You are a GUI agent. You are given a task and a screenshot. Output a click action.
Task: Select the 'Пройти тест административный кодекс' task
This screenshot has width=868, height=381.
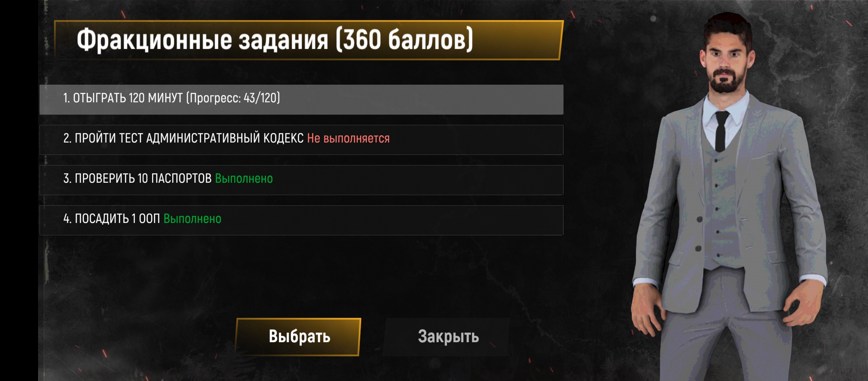[301, 140]
